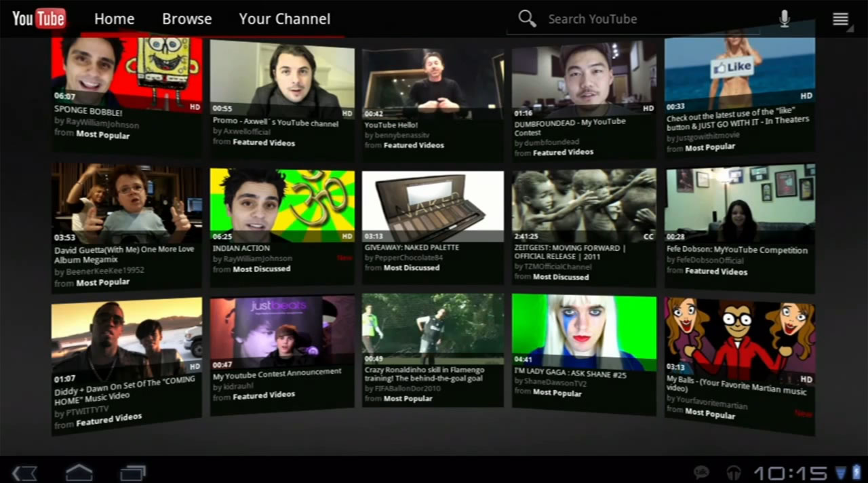Screen dimensions: 868x483
Task: Activate voice search microphone
Action: (x=784, y=19)
